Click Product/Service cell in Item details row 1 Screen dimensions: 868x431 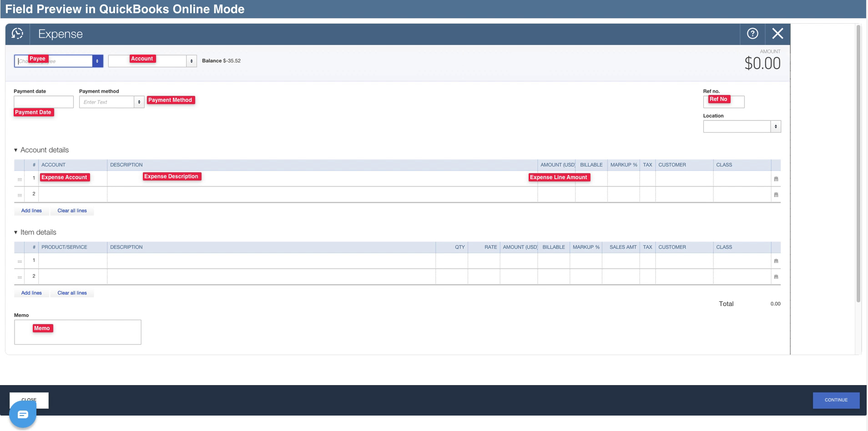73,261
